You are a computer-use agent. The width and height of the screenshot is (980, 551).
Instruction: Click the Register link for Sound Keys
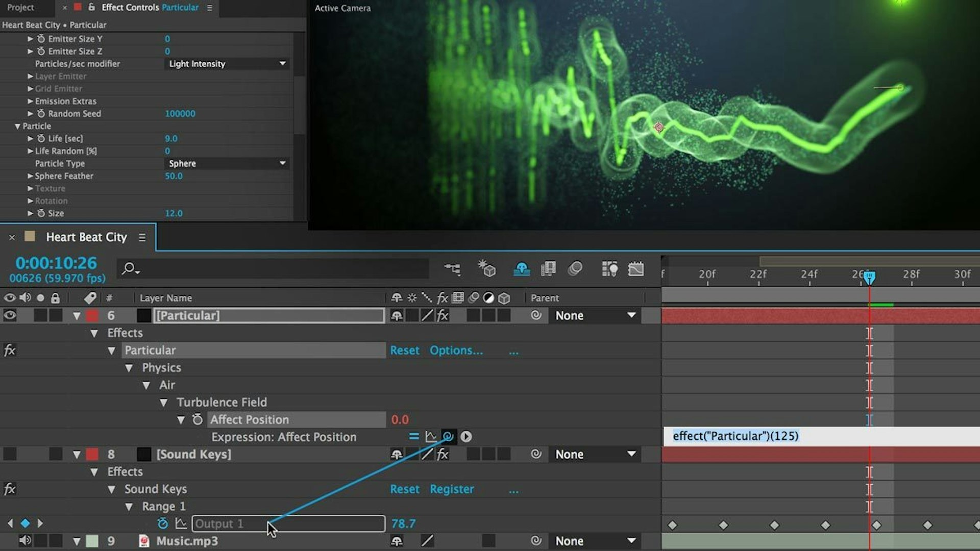[451, 489]
